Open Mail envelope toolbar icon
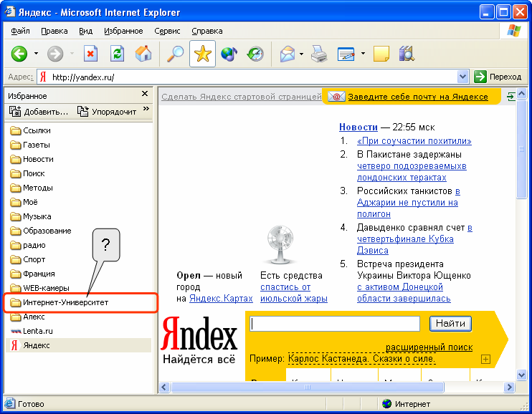Screen dimensions: 532x414 288,54
